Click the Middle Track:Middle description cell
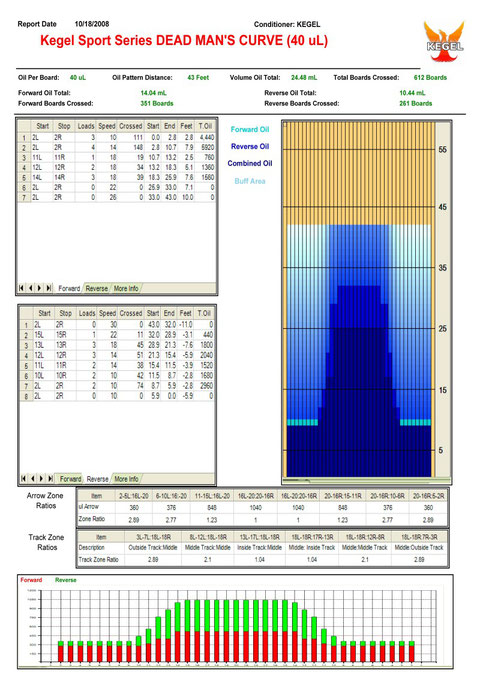The width and height of the screenshot is (480, 688). pyautogui.click(x=208, y=548)
